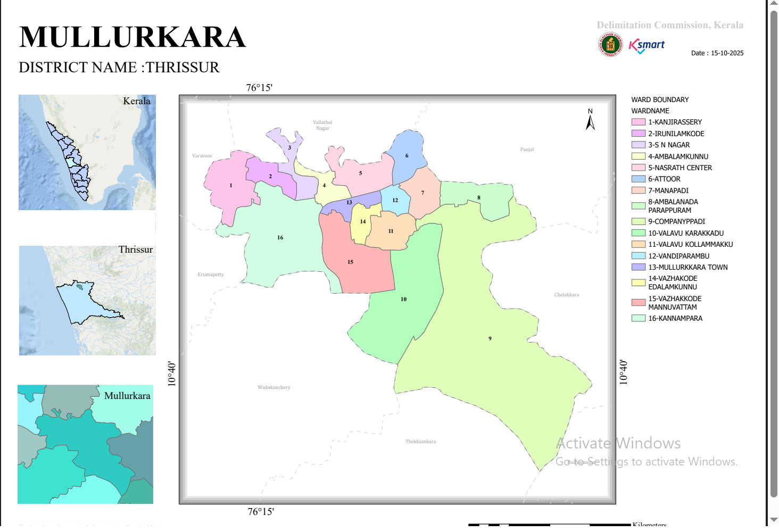Click the Thekkumkara neighbouring area label

pos(420,442)
